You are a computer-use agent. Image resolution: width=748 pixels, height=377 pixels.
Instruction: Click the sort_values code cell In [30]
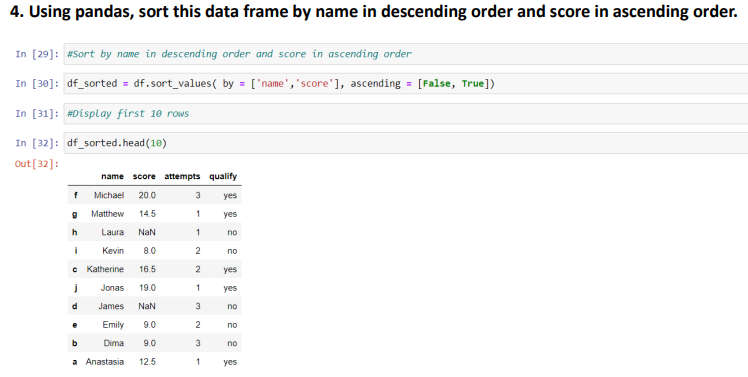tap(405, 84)
